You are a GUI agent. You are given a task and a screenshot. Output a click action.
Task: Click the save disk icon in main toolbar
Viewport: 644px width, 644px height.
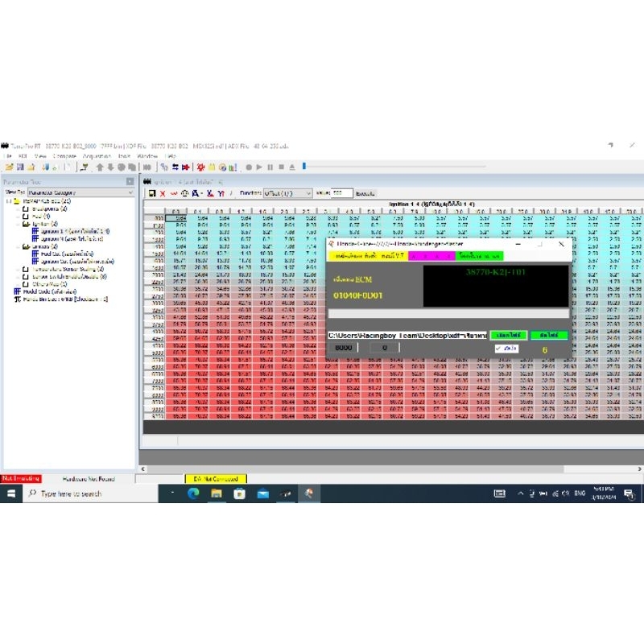click(19, 167)
